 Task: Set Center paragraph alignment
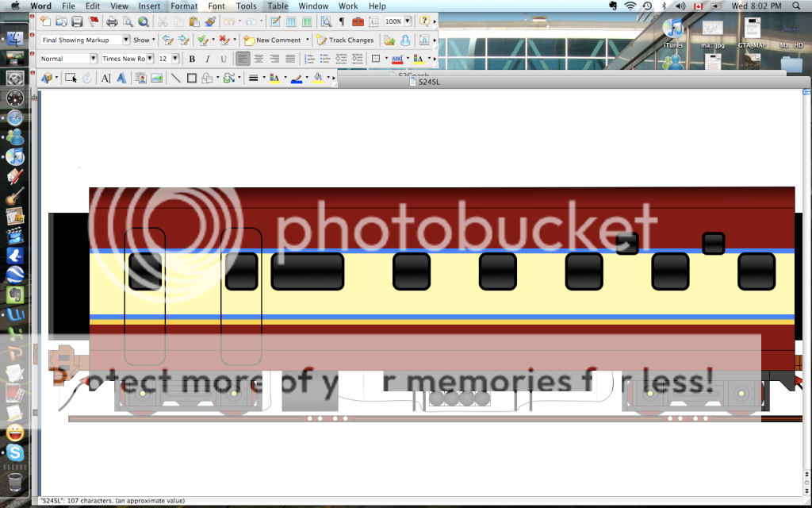[259, 59]
